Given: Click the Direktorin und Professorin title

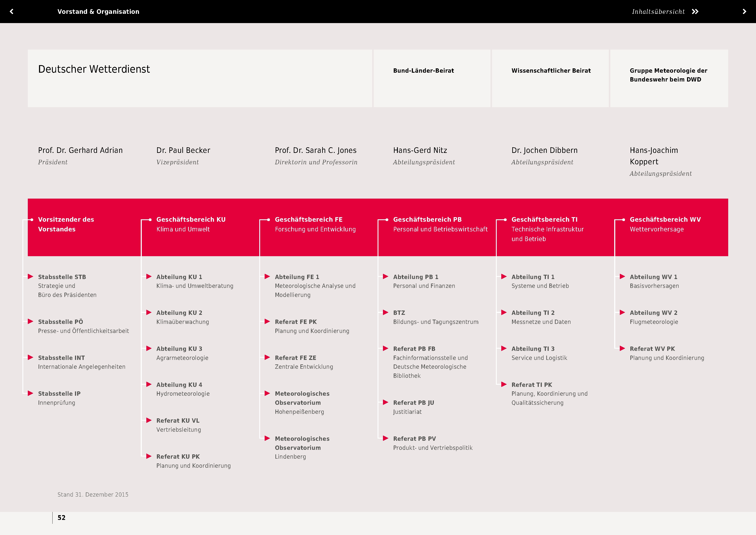Looking at the screenshot, I should click(x=316, y=162).
